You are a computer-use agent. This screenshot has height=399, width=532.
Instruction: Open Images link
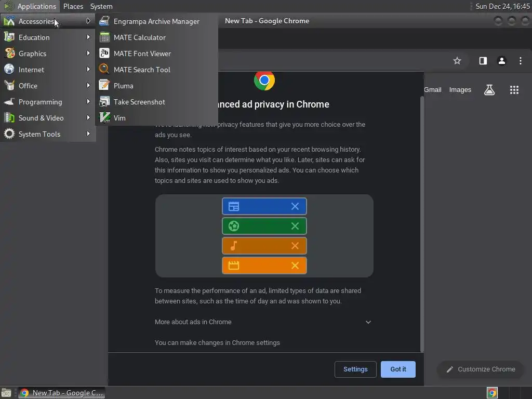click(x=460, y=89)
